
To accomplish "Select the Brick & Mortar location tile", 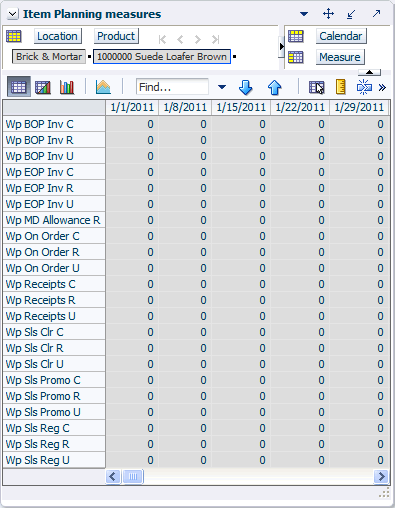I will click(x=49, y=57).
